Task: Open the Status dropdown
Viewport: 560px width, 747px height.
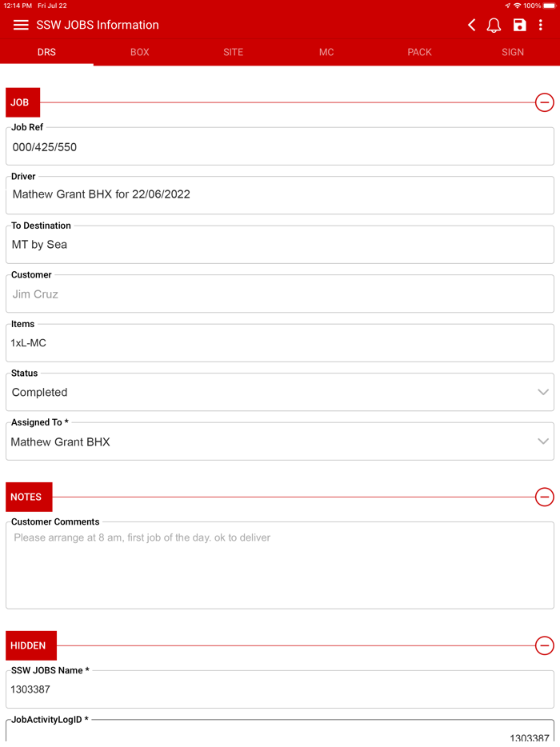Action: (280, 392)
